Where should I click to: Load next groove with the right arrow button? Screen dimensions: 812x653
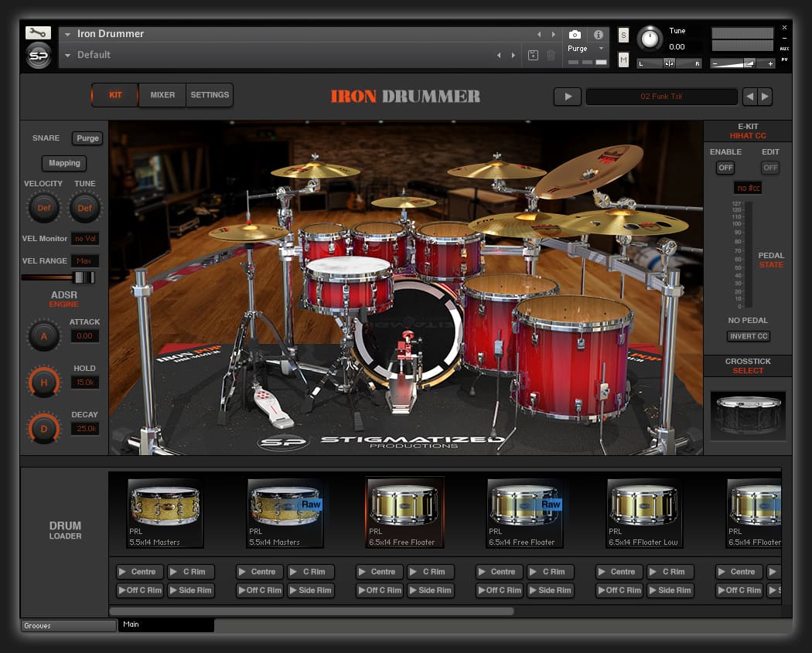(x=765, y=97)
